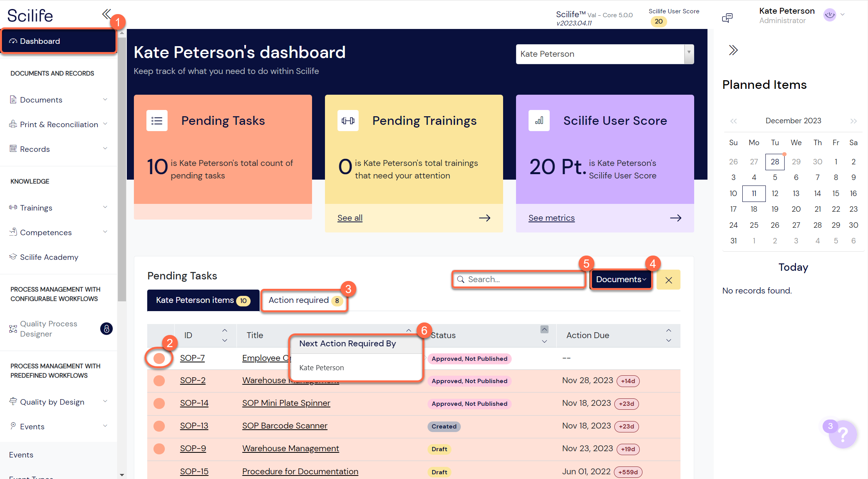Select December 25 on the calendar
Screen dimensions: 868x479
tap(754, 225)
